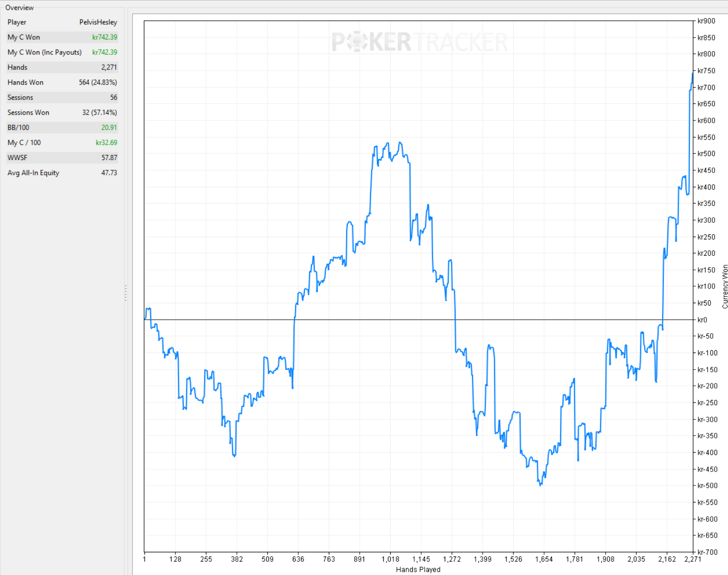Click the "kr0" y-axis label
This screenshot has width=728, height=575.
(702, 320)
